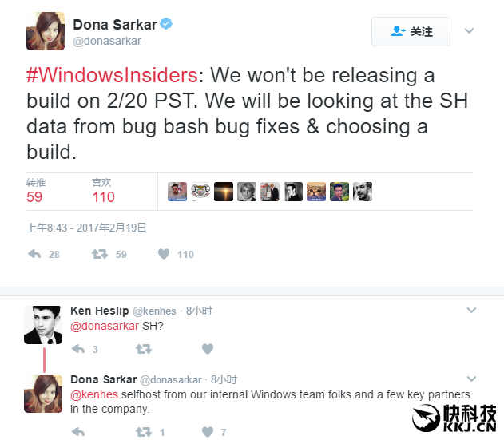This screenshot has width=504, height=440.
Task: Click the @kenhes mention in the reply
Action: (x=94, y=394)
